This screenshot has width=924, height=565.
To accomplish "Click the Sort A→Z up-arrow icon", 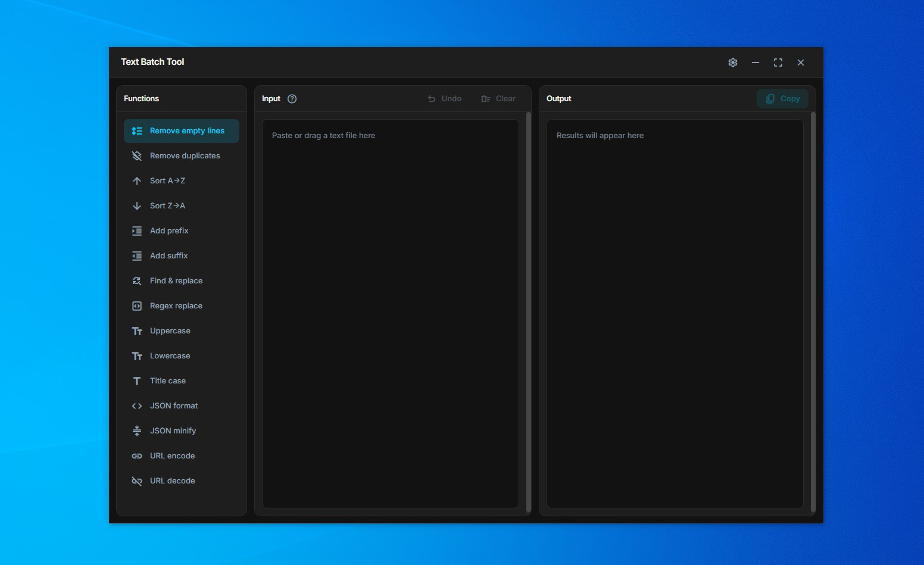I will (137, 181).
